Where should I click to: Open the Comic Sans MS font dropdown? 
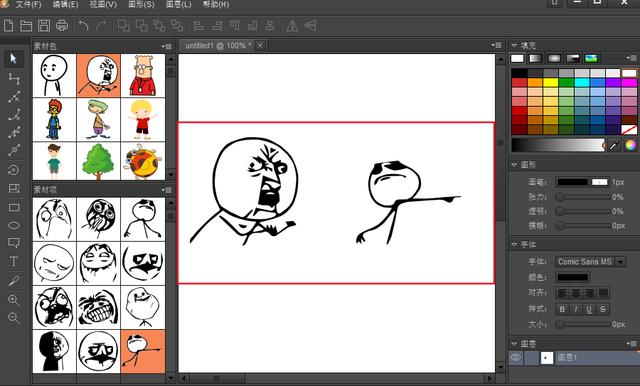pos(620,262)
